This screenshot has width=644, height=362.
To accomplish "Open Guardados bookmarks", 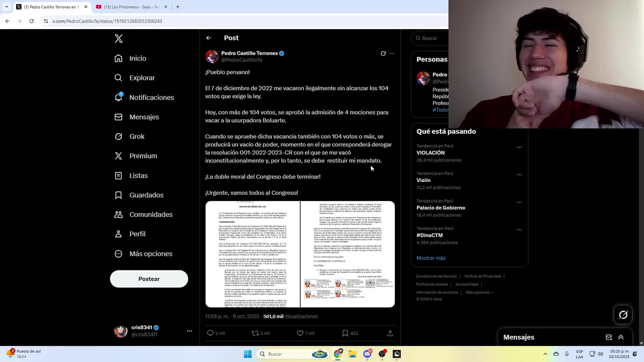I will (x=139, y=195).
